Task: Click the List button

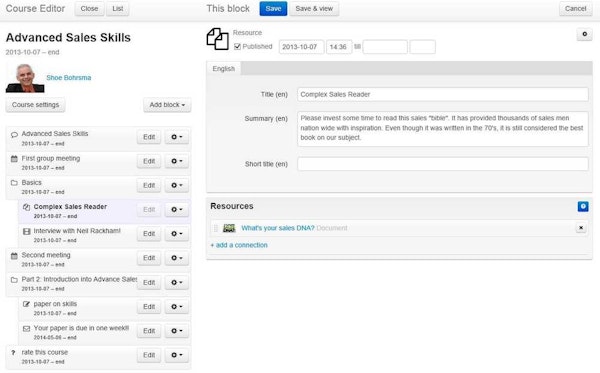Action: pos(117,8)
